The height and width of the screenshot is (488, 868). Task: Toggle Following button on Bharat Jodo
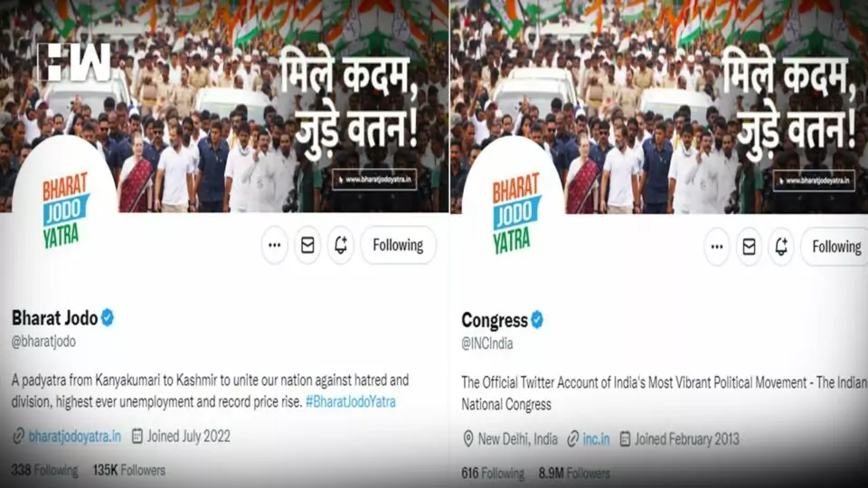[398, 245]
